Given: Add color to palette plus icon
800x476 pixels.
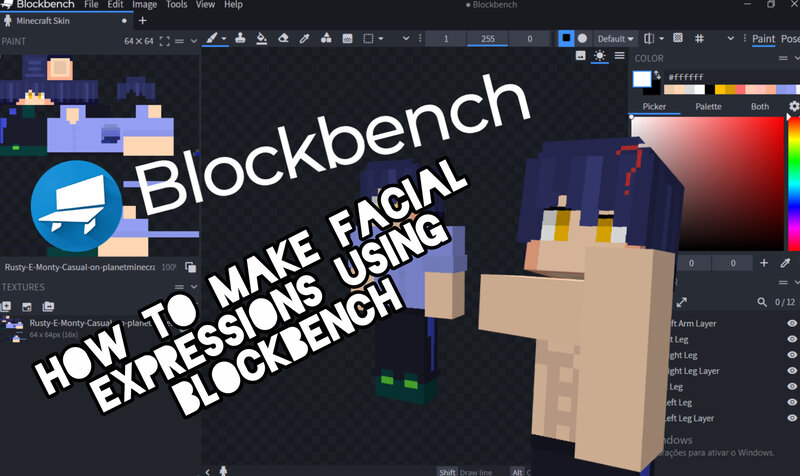Looking at the screenshot, I should click(764, 263).
